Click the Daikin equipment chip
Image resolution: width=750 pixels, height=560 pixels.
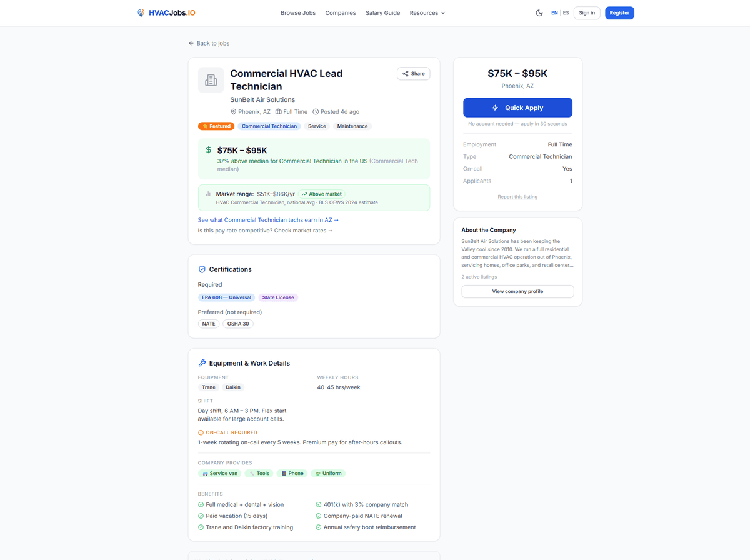coord(233,387)
